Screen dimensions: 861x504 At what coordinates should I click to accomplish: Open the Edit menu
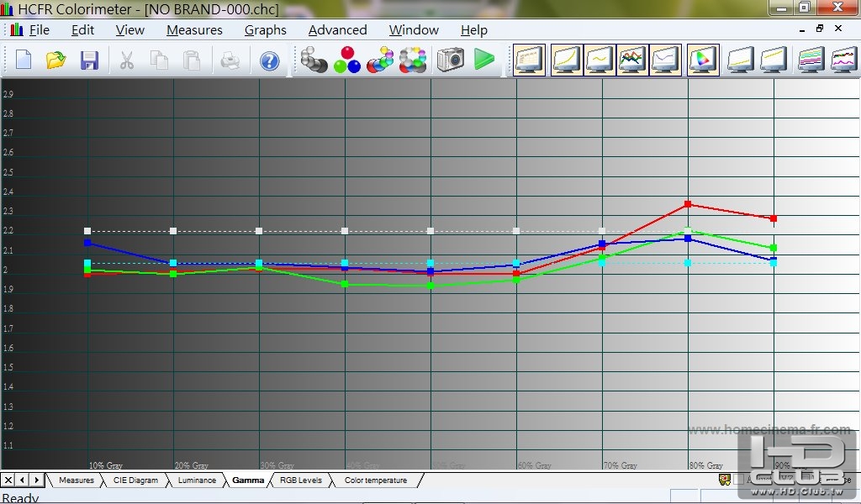pyautogui.click(x=83, y=30)
